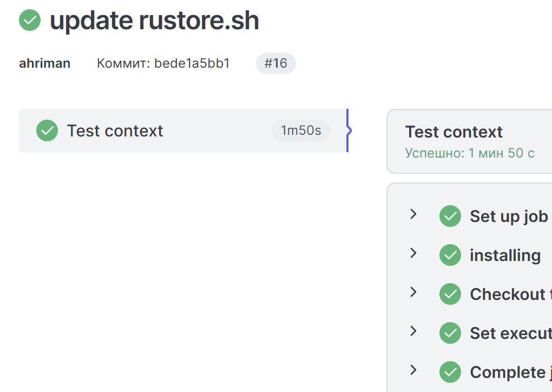Select the Test context job in the list
The height and width of the screenshot is (392, 552).
tap(183, 130)
